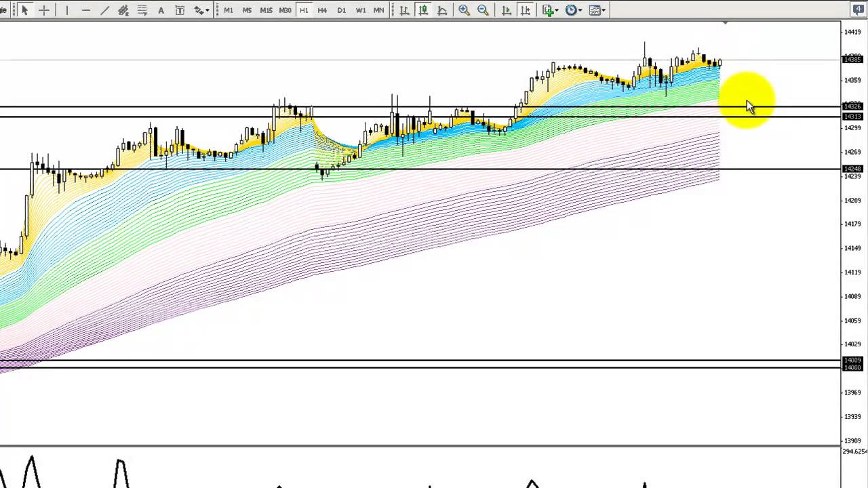Select the Text 'A' drawing tool
This screenshot has height=488, width=868.
coord(161,10)
